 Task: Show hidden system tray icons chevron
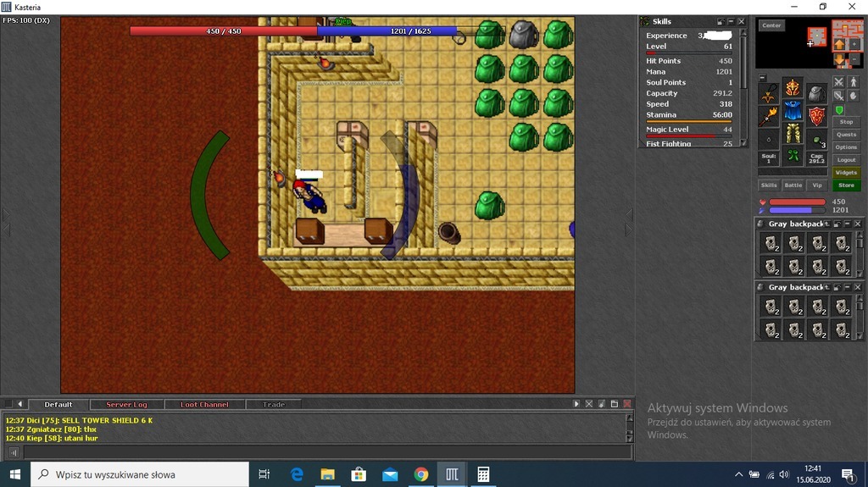pos(738,474)
